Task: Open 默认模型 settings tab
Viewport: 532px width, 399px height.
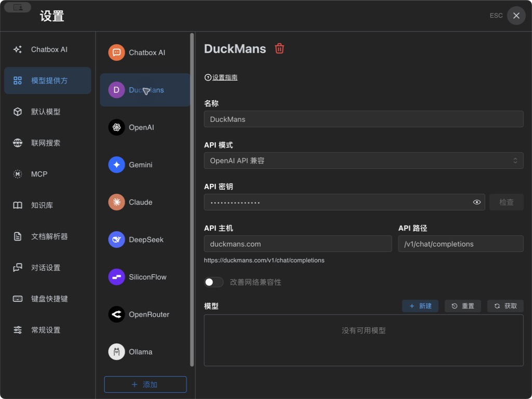Action: [47, 112]
